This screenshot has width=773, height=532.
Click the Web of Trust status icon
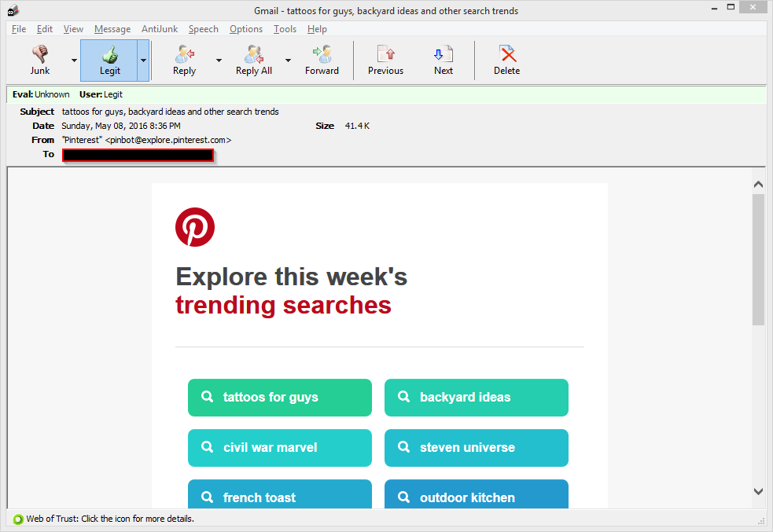(x=18, y=519)
